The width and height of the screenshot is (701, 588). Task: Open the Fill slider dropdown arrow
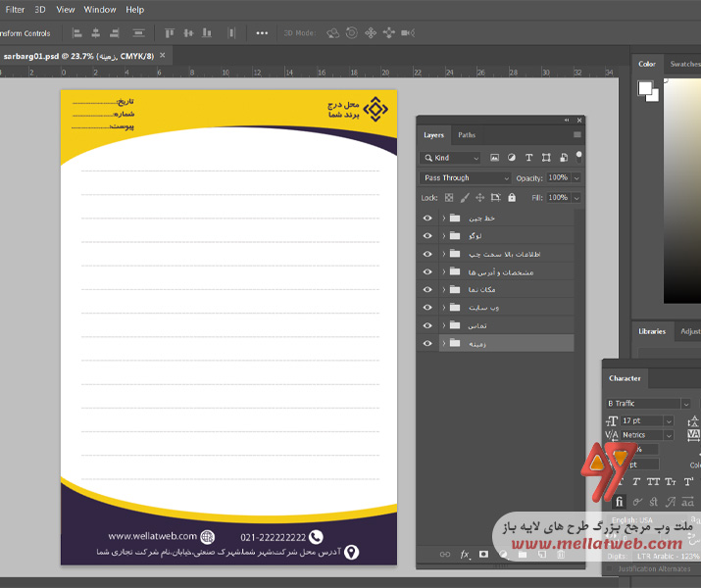click(576, 198)
